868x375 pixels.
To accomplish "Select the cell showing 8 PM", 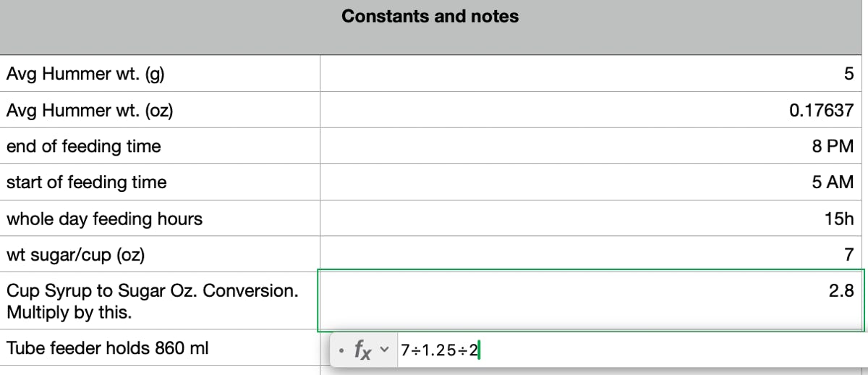I will (593, 146).
